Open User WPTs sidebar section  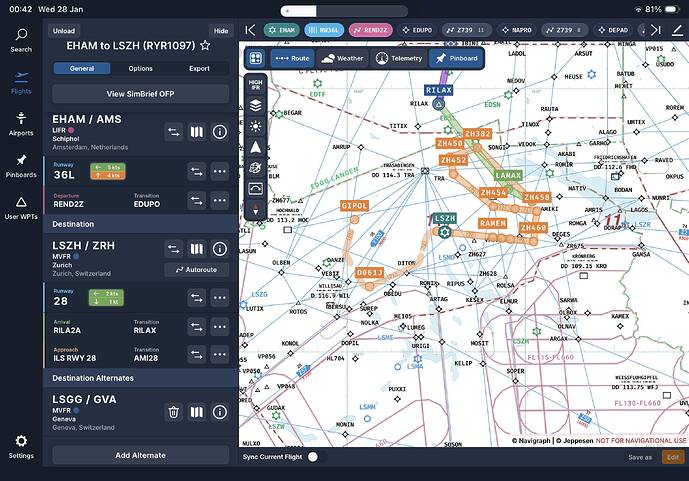[x=21, y=208]
